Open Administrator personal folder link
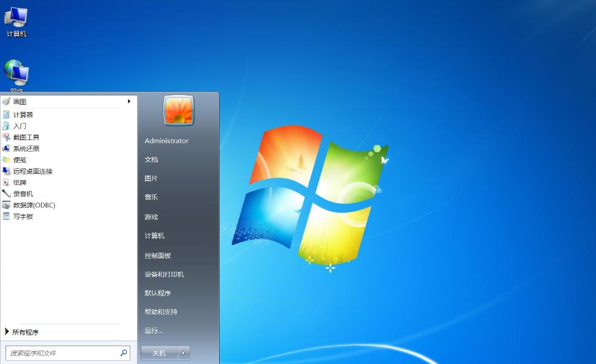The width and height of the screenshot is (596, 364). pos(166,141)
